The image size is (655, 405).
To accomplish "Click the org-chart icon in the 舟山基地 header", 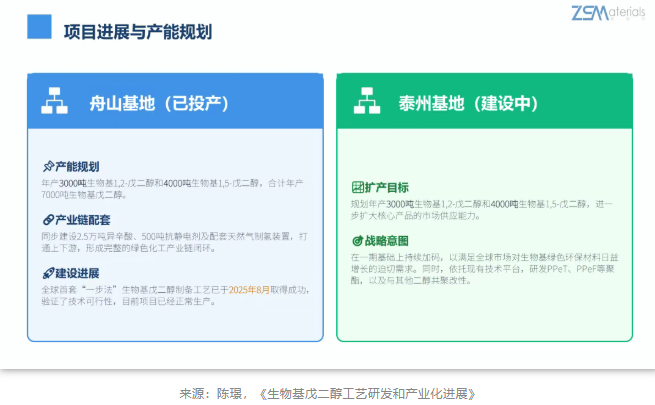I will click(x=54, y=101).
